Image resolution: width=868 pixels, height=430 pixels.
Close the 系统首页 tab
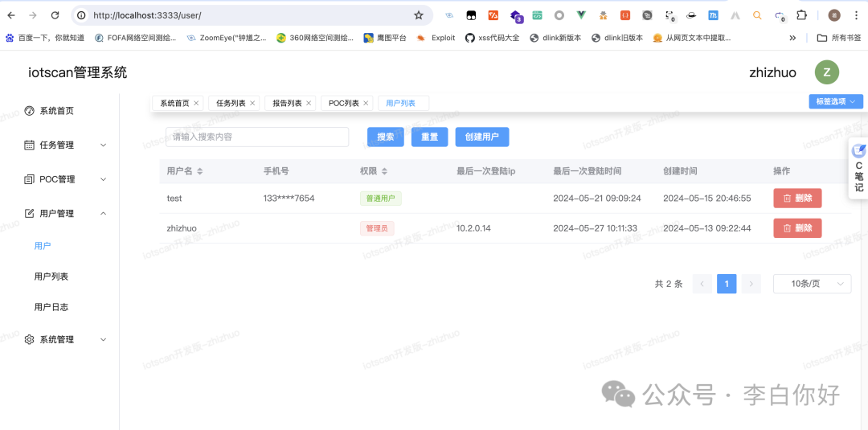(196, 103)
